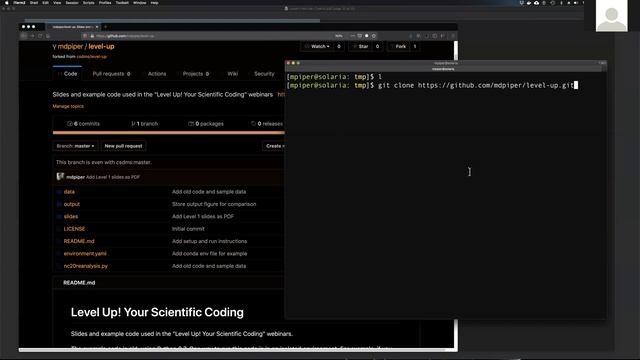Select the Code tab

pyautogui.click(x=67, y=74)
